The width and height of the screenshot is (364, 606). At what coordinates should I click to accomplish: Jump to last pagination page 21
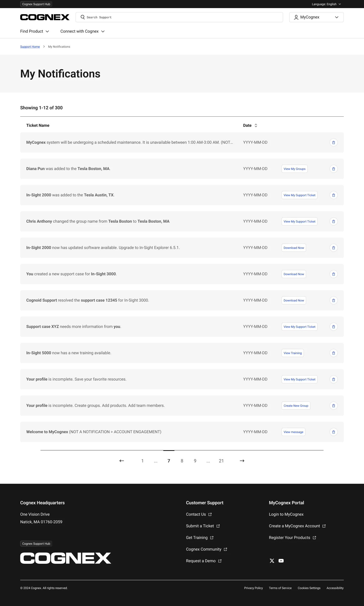tap(221, 461)
